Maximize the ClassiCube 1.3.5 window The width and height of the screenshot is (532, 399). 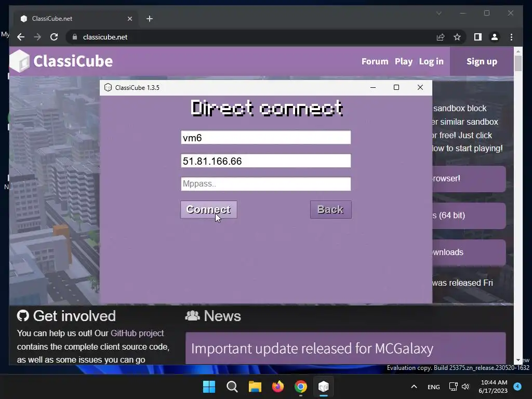click(x=396, y=87)
